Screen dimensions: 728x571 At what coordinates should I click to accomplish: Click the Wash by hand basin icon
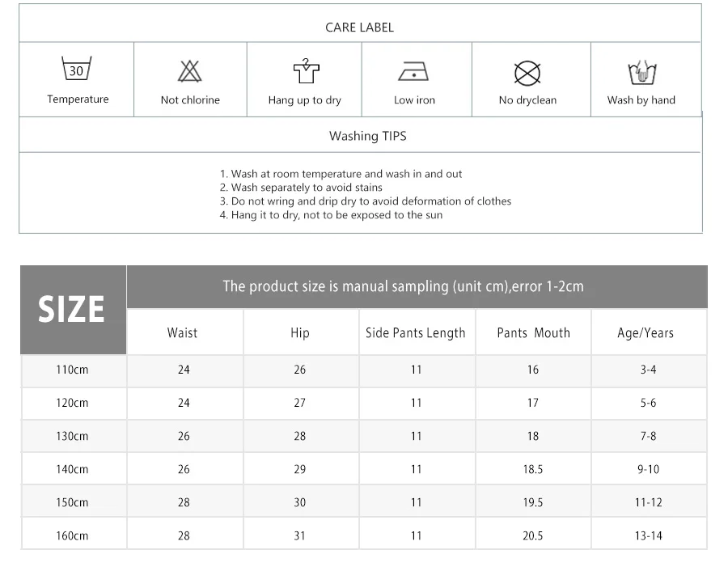tap(641, 73)
